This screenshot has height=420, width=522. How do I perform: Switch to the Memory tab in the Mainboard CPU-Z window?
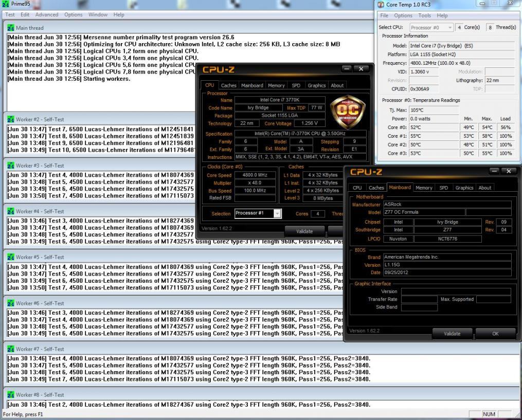tap(423, 188)
